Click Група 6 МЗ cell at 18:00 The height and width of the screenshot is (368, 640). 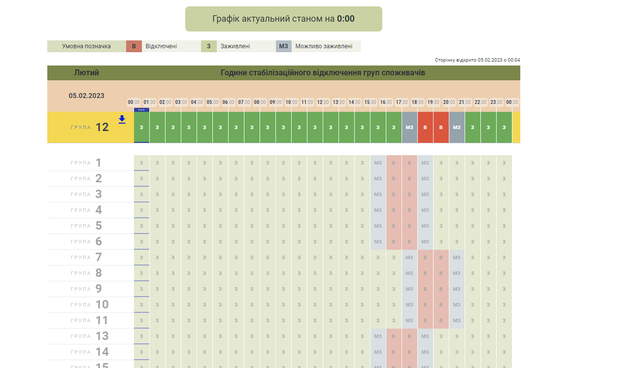click(425, 242)
